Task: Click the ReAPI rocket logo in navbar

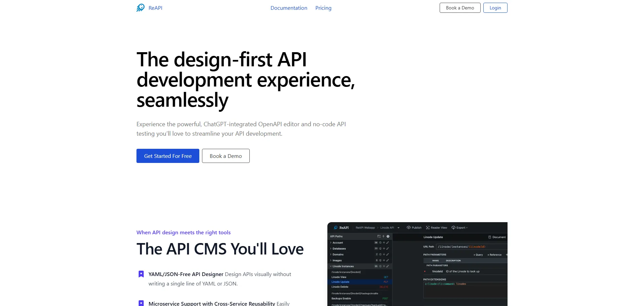Action: (140, 8)
